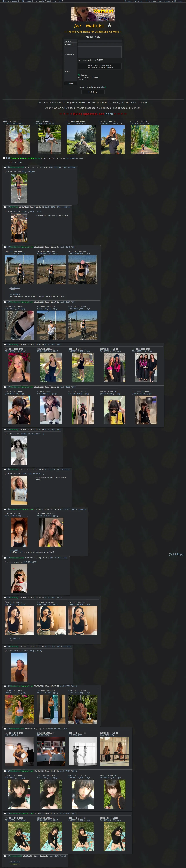
Task: Click the hide icon on post No. 552252
Action: point(9,387)
